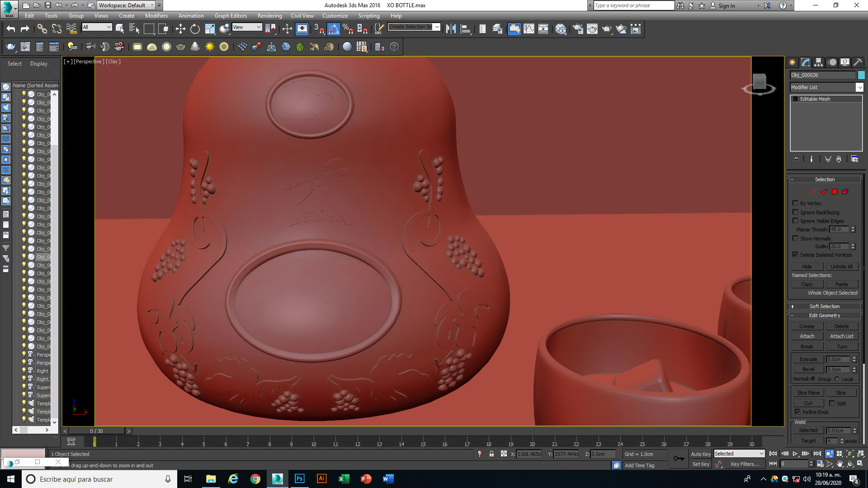Select Vertex sub-object level
The width and height of the screenshot is (868, 488).
802,192
